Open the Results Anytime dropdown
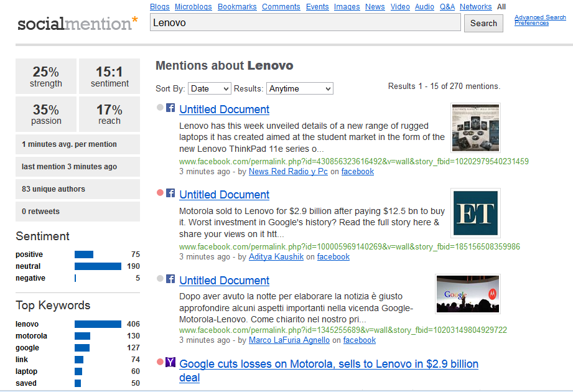The width and height of the screenshot is (573, 392). point(300,88)
